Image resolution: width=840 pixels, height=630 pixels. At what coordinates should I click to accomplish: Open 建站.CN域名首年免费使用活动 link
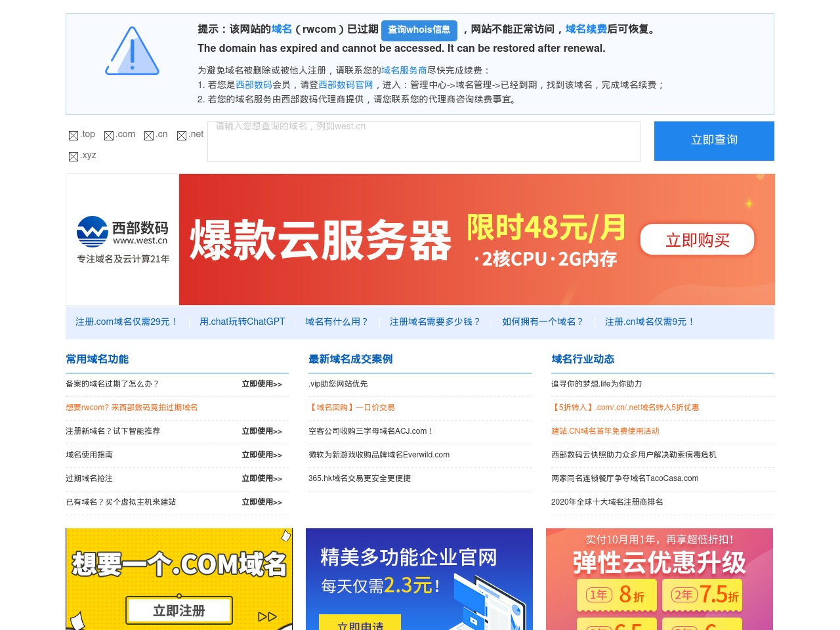pyautogui.click(x=605, y=431)
